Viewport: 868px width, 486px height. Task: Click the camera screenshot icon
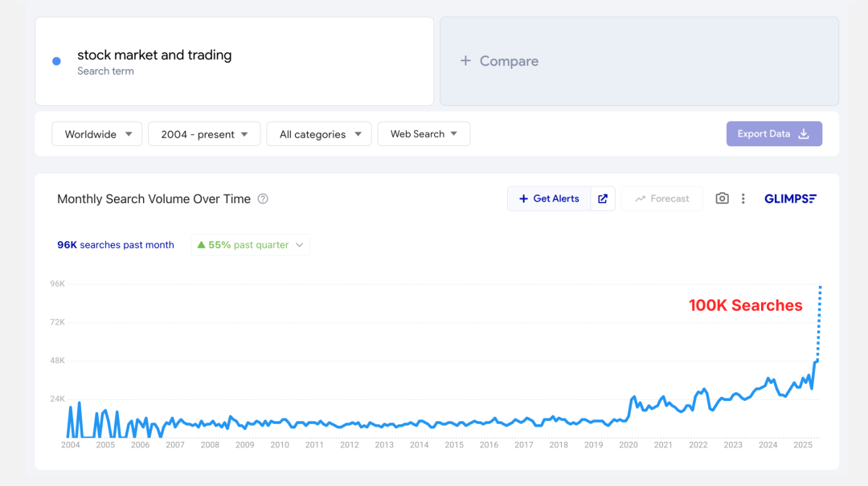pyautogui.click(x=722, y=198)
